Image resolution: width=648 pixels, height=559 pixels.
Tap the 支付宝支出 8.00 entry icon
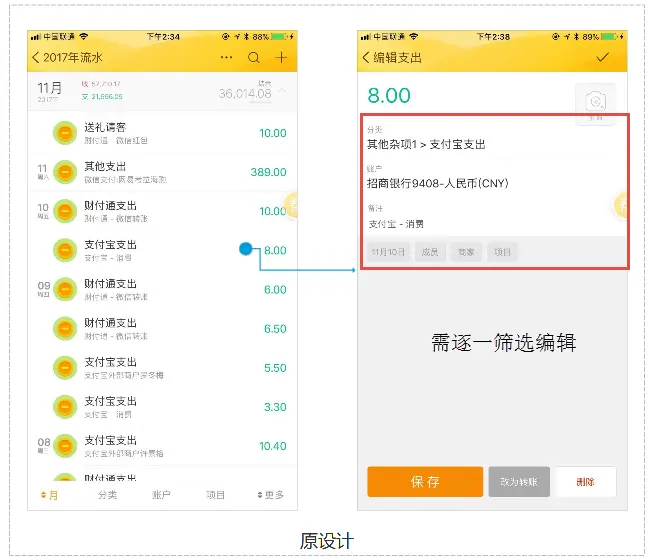[x=65, y=250]
